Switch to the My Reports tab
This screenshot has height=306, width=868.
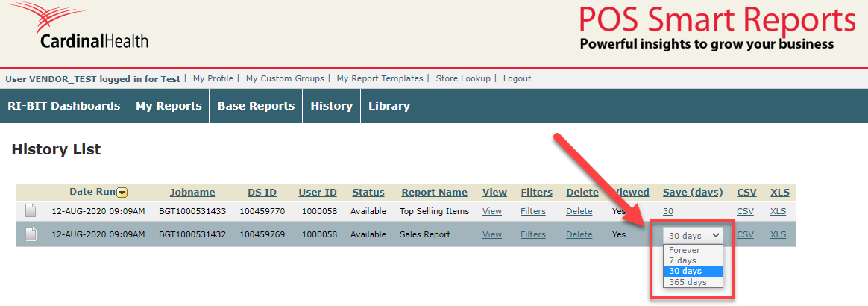coord(169,106)
